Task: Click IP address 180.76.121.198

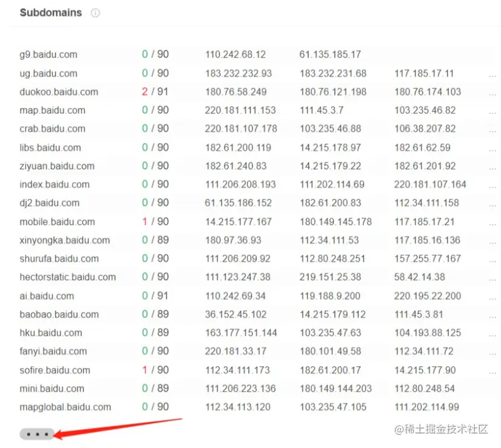Action: pos(333,92)
